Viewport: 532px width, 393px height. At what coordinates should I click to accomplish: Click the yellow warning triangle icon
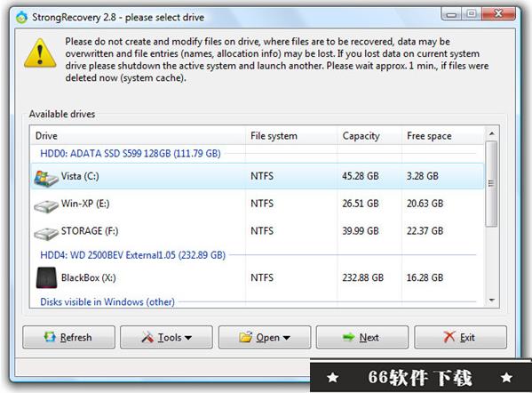coord(40,53)
